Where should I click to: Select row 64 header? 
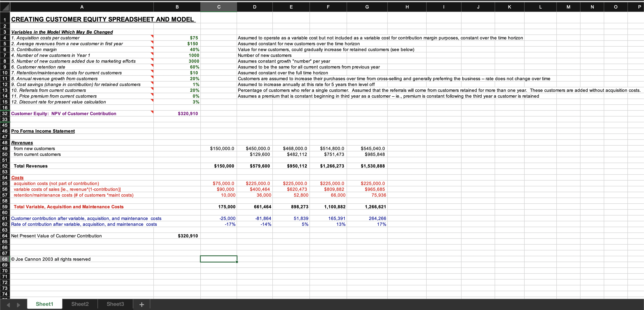pos(5,236)
